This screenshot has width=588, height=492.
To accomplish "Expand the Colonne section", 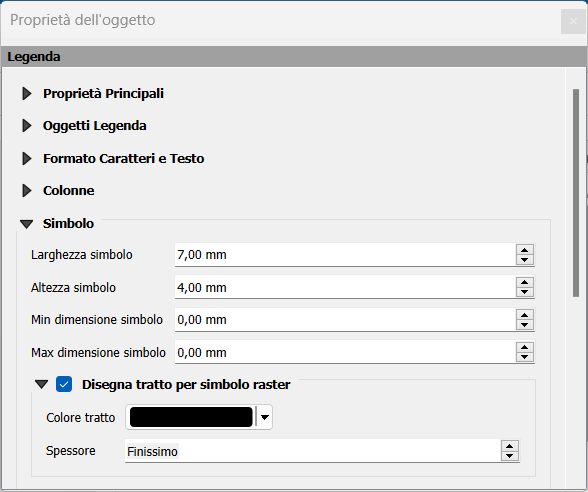I will pos(27,190).
